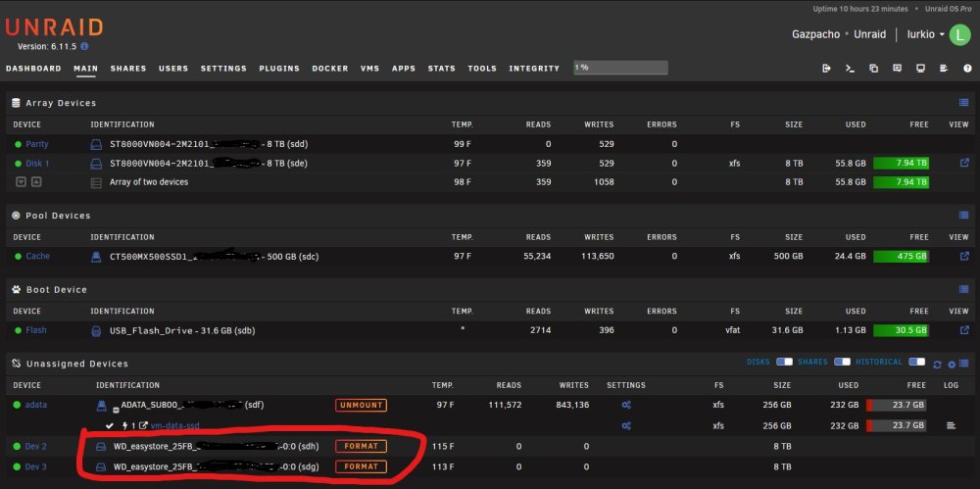
Task: Click the 1 % progress bar in header
Action: pyautogui.click(x=620, y=68)
